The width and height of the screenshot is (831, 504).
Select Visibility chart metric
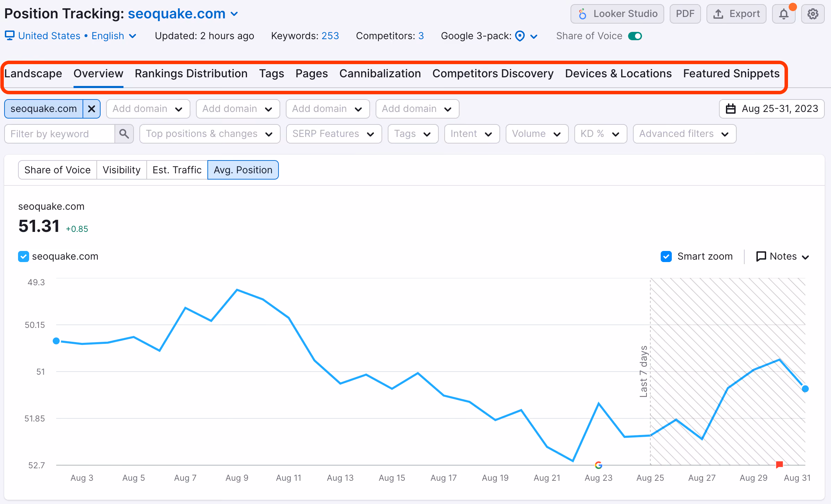pyautogui.click(x=122, y=170)
